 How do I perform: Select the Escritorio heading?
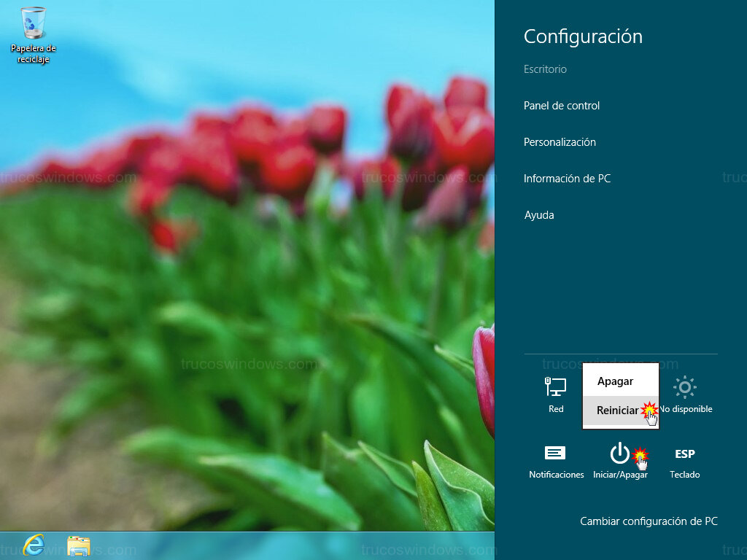(544, 69)
